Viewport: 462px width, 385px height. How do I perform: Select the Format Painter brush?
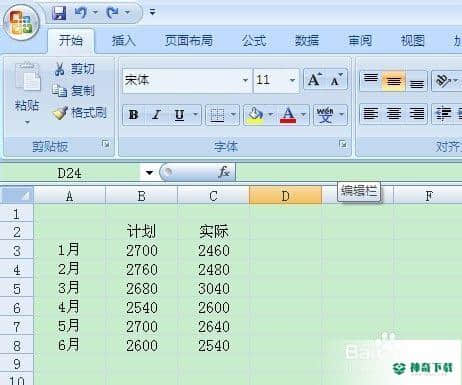[60, 113]
